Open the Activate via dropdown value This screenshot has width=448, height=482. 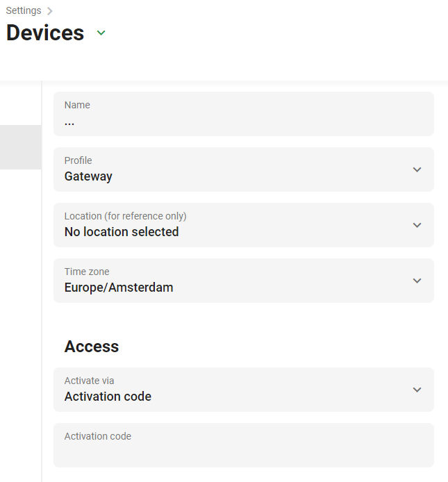244,390
